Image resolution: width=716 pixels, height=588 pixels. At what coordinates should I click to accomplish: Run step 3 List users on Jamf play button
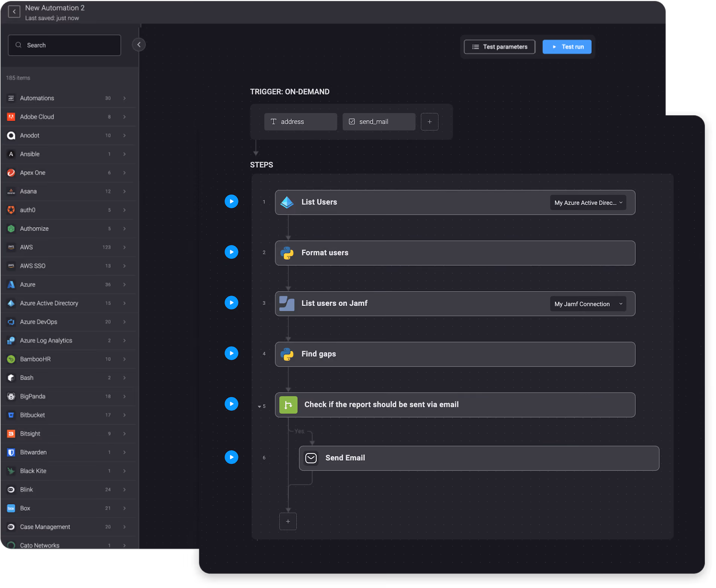point(231,303)
